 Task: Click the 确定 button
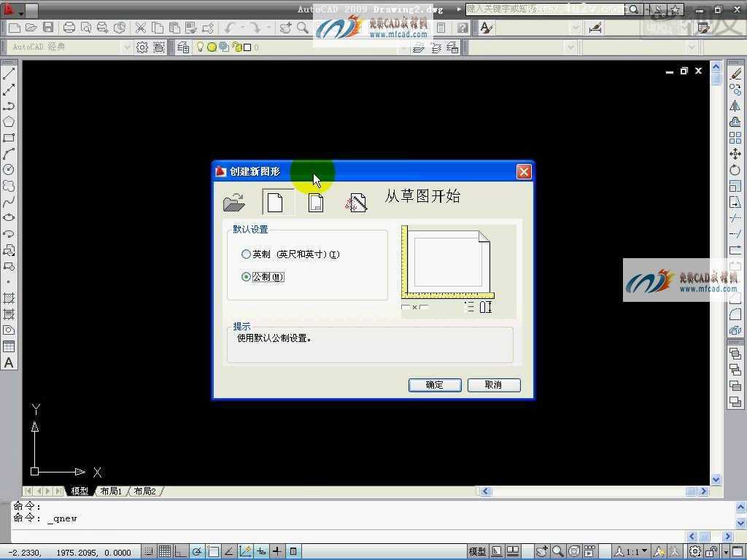click(x=435, y=385)
